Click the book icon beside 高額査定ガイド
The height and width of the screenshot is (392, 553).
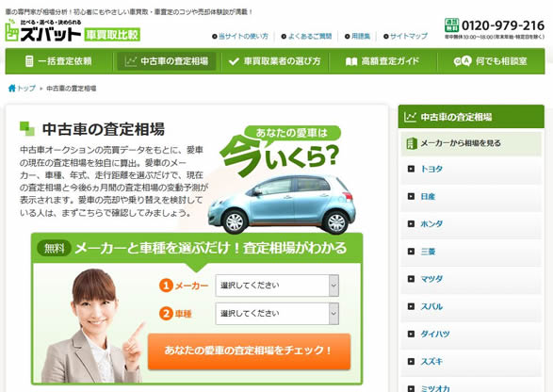350,62
